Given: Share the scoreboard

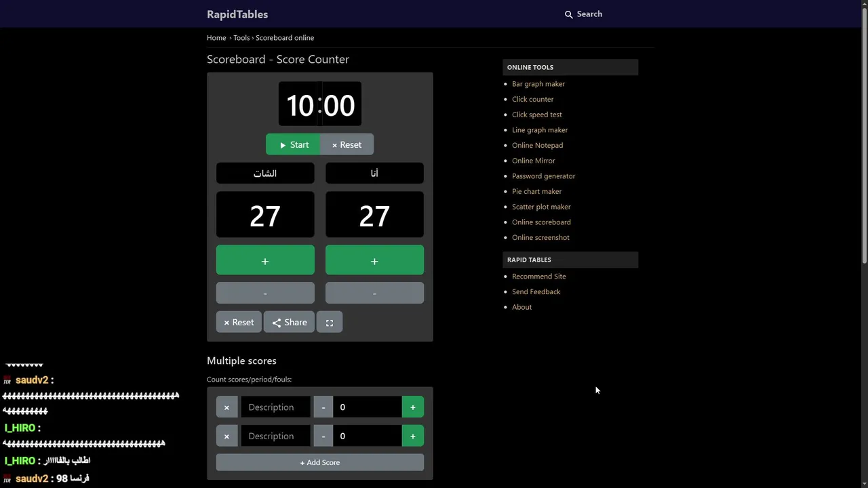Looking at the screenshot, I should (x=290, y=323).
